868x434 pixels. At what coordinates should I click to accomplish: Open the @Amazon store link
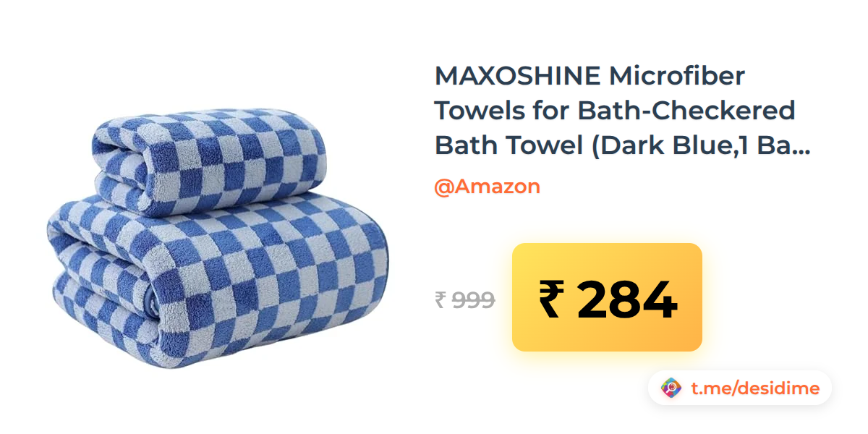pos(487,187)
